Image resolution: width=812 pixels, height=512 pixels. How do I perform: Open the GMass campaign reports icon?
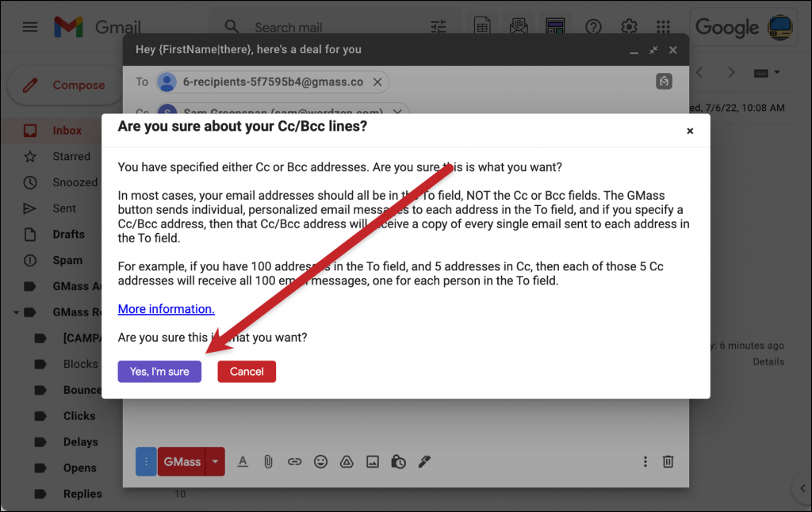point(555,26)
